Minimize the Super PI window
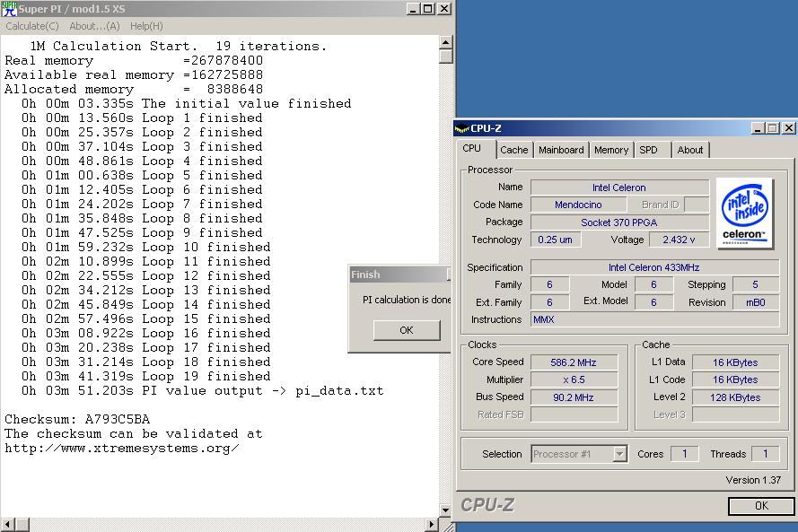The image size is (798, 532). tap(413, 9)
